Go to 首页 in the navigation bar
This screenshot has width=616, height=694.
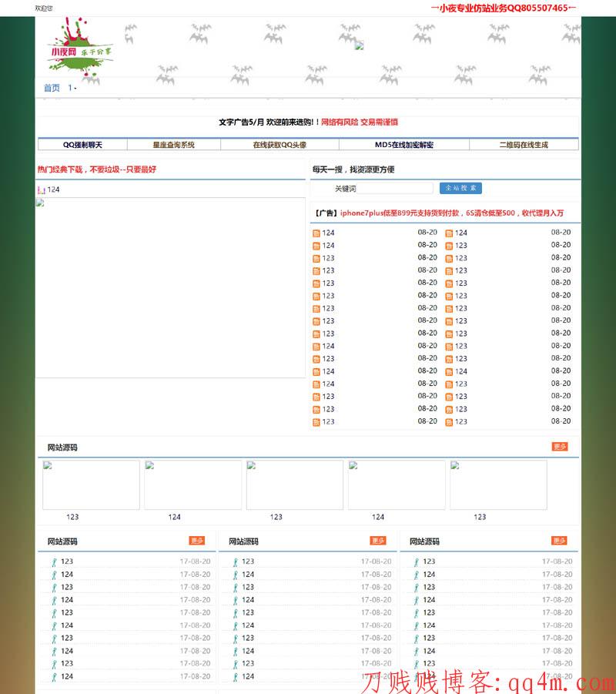pyautogui.click(x=52, y=88)
